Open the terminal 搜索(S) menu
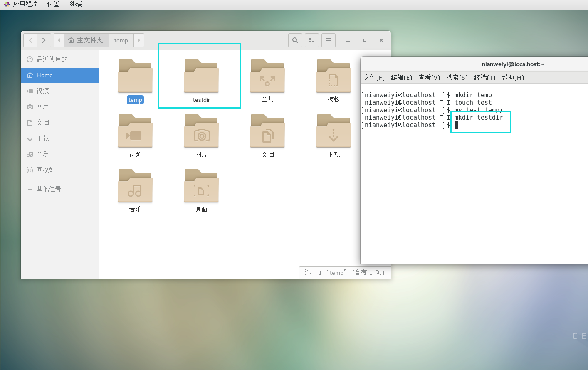 click(457, 77)
